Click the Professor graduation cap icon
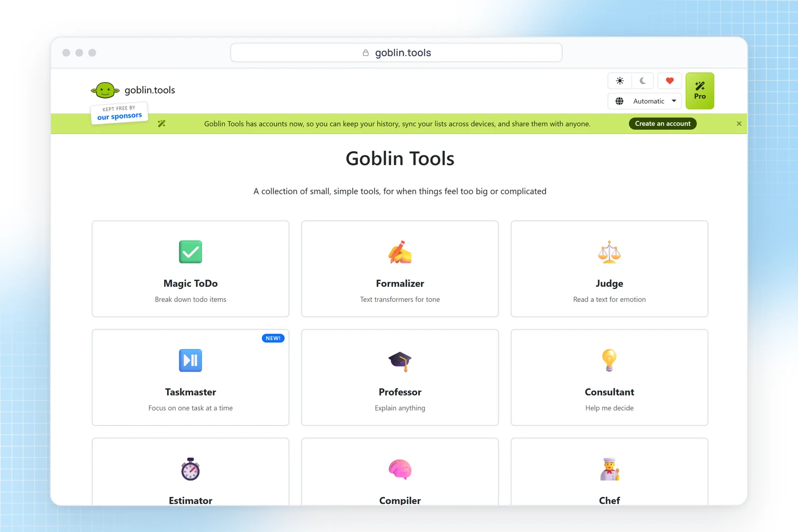Screen dimensions: 798x532 click(400, 361)
